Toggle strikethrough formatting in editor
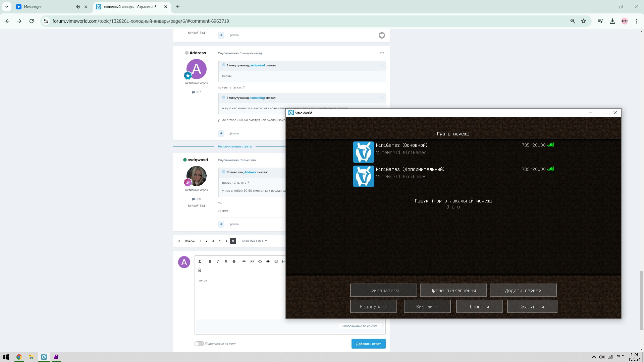The height and width of the screenshot is (362, 644). [x=234, y=261]
